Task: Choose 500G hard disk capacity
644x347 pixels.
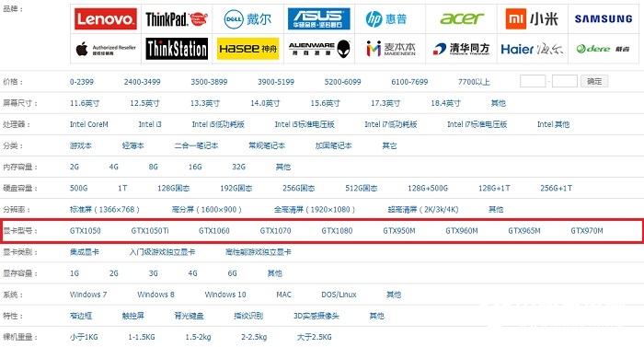Action: click(78, 189)
